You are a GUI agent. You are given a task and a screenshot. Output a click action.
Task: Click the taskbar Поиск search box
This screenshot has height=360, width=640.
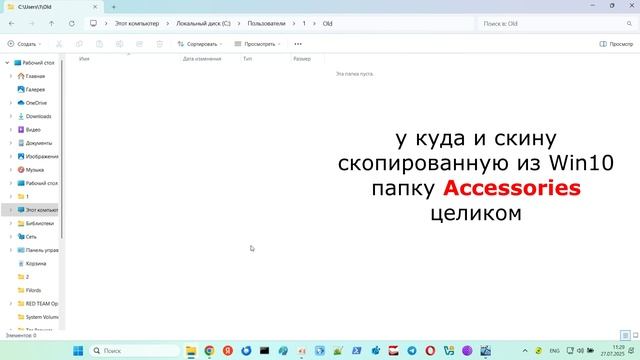(135, 351)
